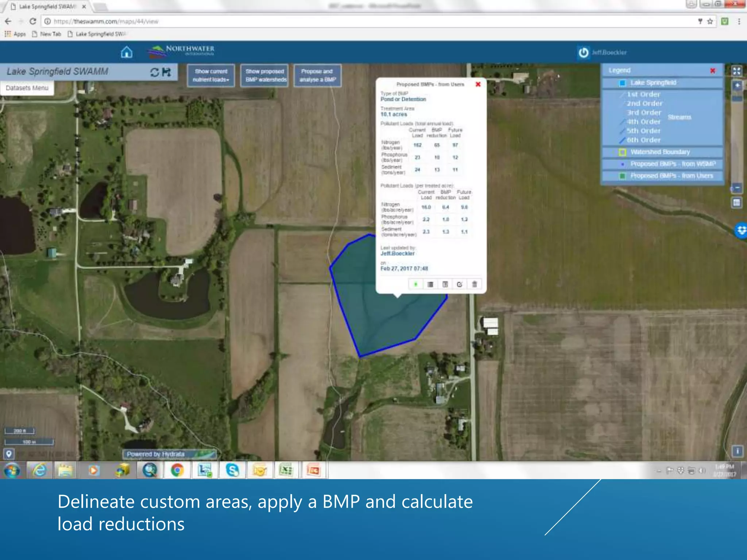This screenshot has height=560, width=747.
Task: Expand Show current nutrient loads dropdown
Action: pos(211,75)
